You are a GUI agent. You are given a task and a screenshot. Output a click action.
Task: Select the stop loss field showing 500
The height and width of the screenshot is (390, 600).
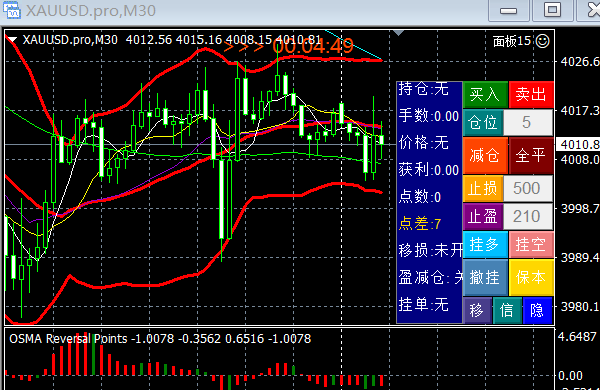[x=528, y=189]
